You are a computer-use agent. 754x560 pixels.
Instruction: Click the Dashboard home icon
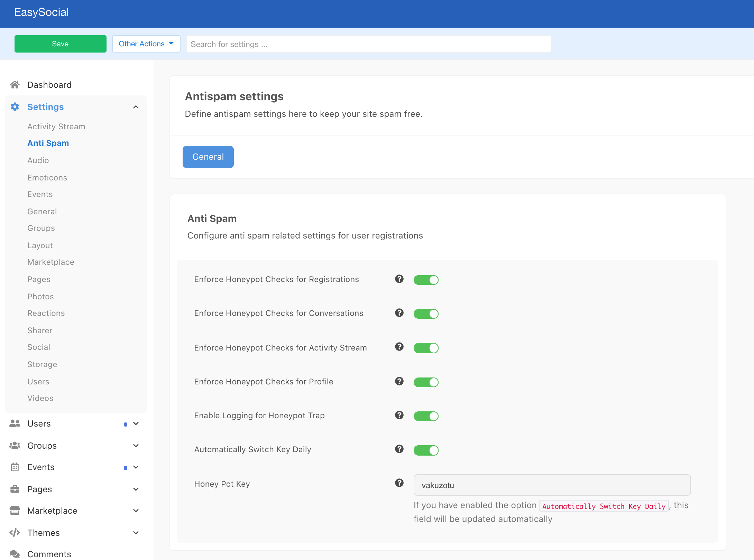pyautogui.click(x=15, y=85)
